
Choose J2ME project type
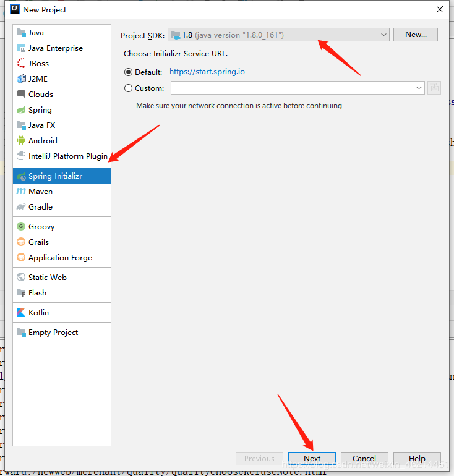(62, 79)
